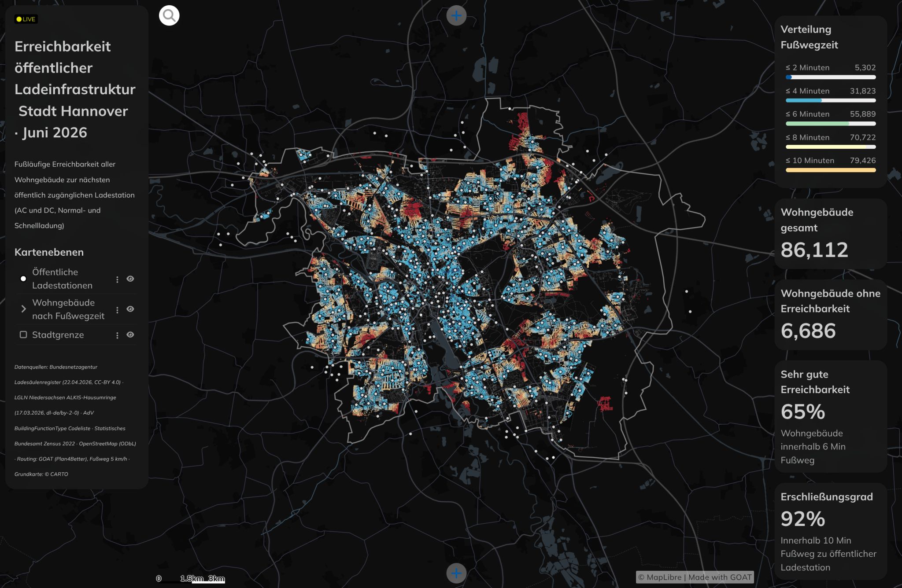The width and height of the screenshot is (902, 588).
Task: Click the 92% Erschließungsgrad value
Action: [802, 518]
